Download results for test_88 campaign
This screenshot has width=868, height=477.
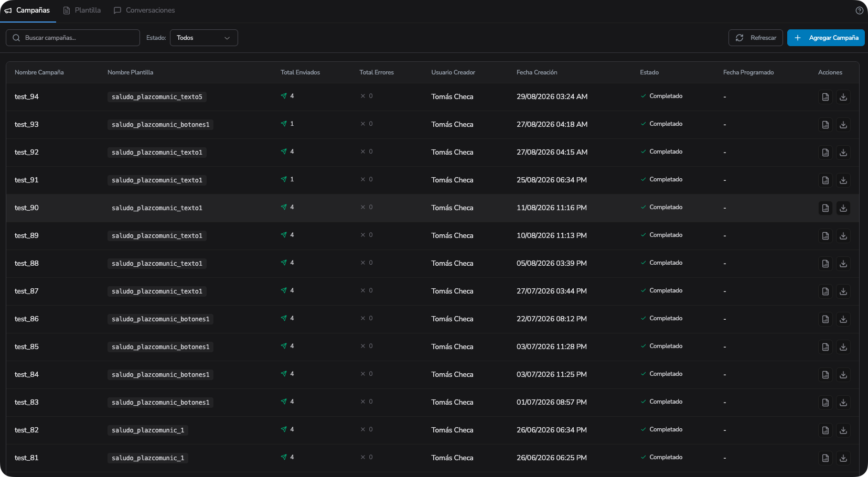point(843,264)
